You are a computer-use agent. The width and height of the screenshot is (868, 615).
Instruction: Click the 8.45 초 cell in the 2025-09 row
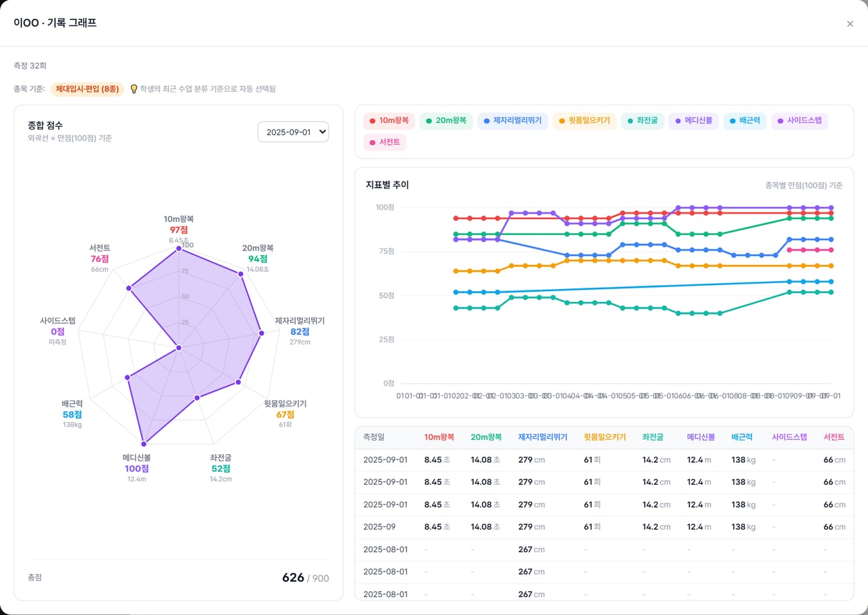437,527
